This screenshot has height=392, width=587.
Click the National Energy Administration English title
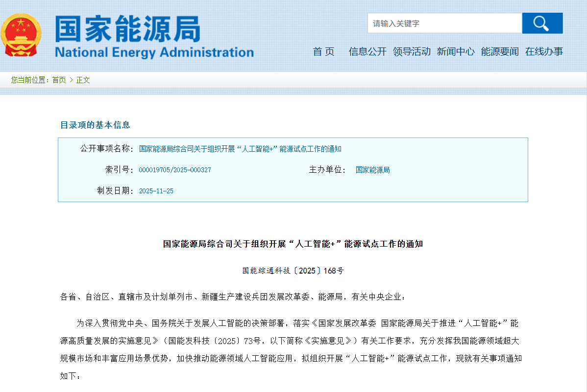154,52
